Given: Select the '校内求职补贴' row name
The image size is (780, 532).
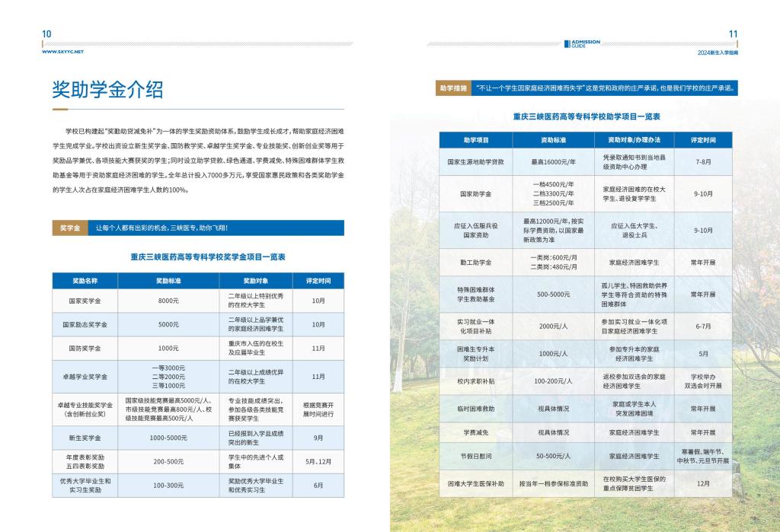Looking at the screenshot, I should 476,381.
